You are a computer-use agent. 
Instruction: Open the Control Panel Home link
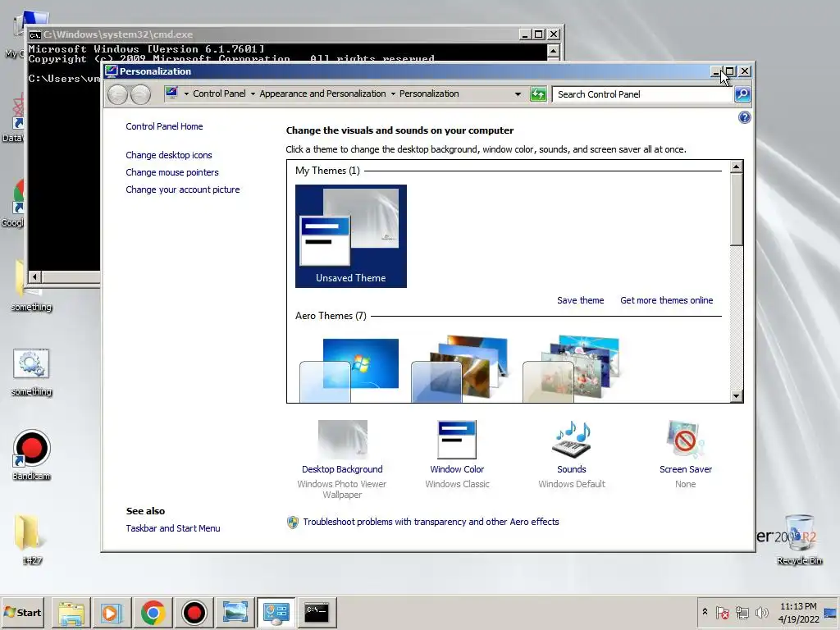point(164,126)
